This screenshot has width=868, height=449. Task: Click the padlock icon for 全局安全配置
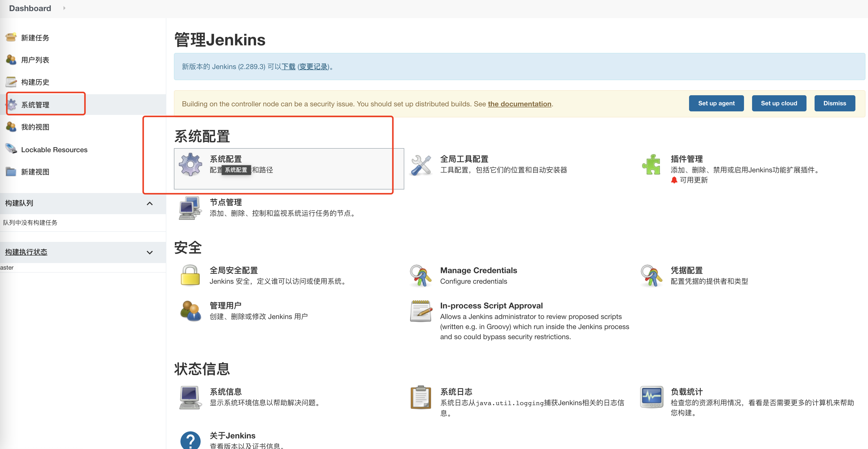(x=190, y=275)
